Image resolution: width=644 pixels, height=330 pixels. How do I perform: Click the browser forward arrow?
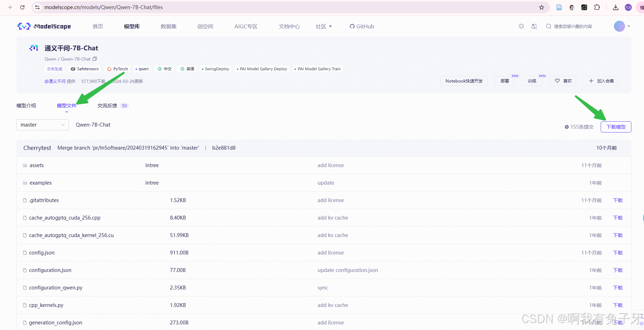(x=10, y=7)
